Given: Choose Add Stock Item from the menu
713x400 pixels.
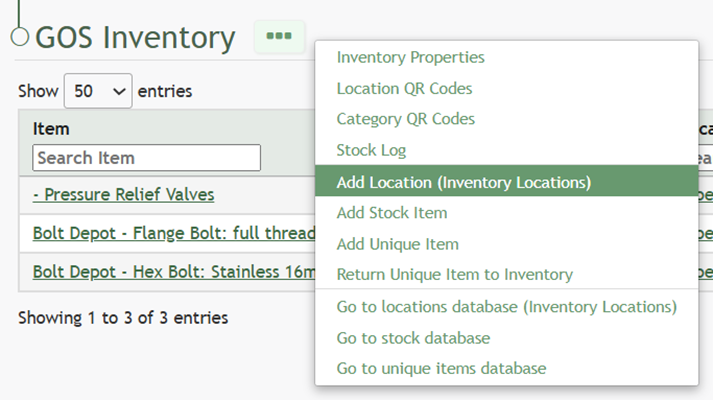Looking at the screenshot, I should [391, 213].
